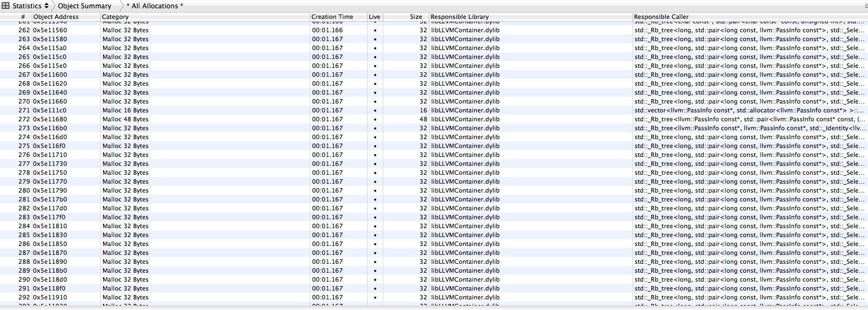Select row with address 0x5e11640

(434, 92)
